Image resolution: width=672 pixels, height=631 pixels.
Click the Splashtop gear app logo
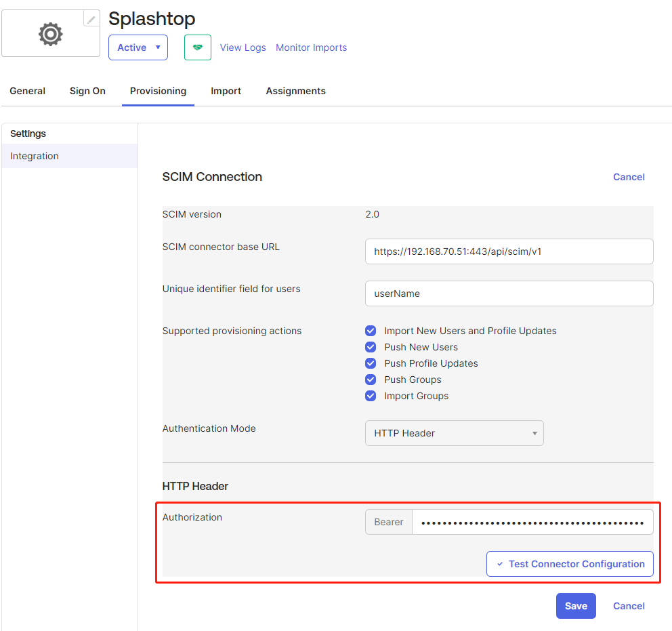click(51, 34)
